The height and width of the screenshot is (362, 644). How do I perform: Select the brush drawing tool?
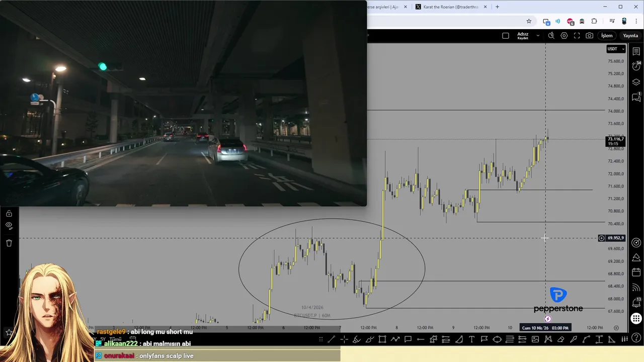tap(370, 339)
